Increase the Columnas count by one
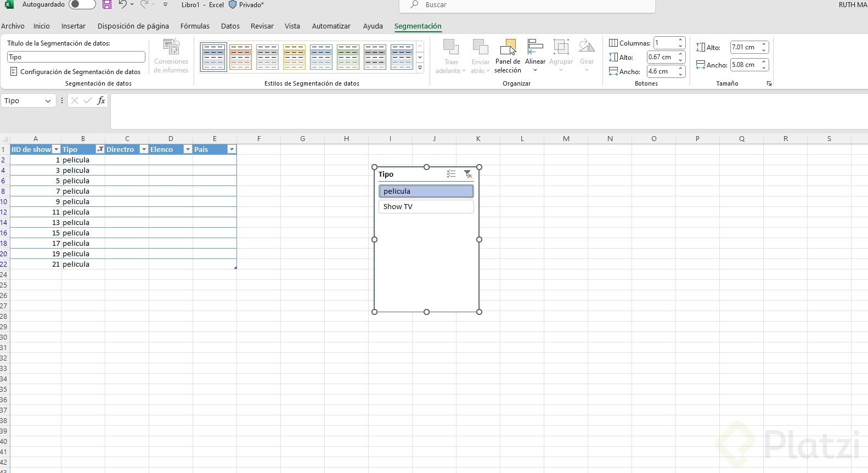 pyautogui.click(x=681, y=40)
